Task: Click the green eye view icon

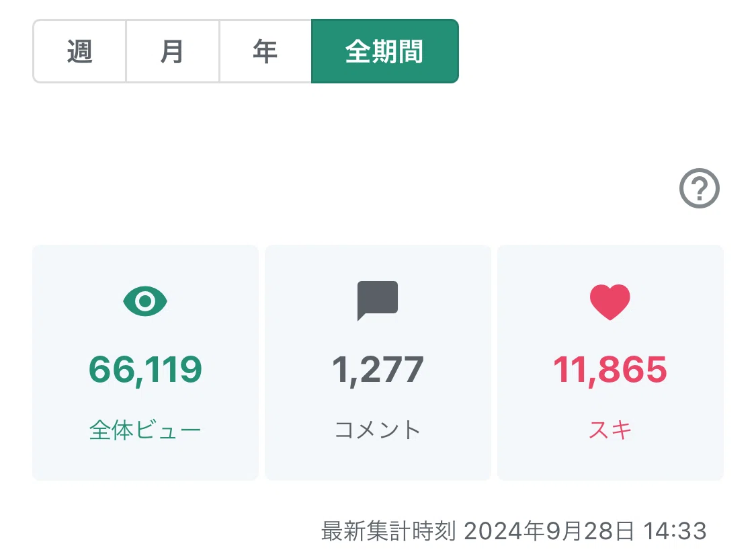Action: (145, 301)
